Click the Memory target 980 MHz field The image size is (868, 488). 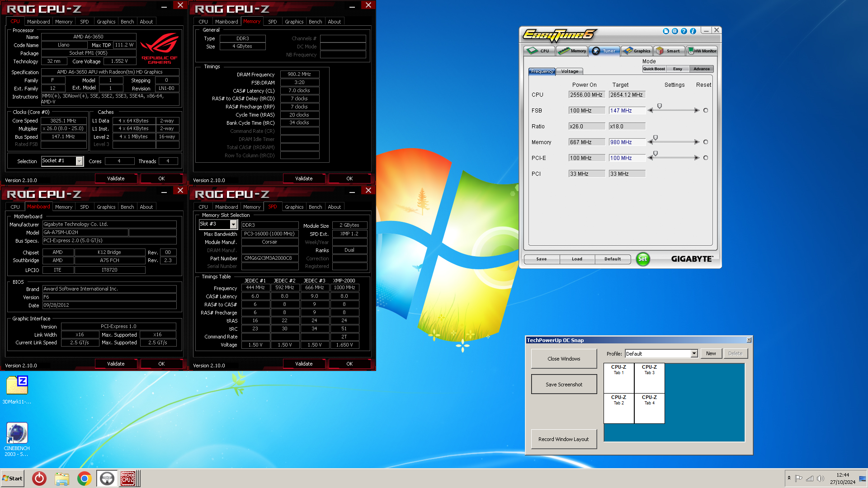click(x=627, y=142)
